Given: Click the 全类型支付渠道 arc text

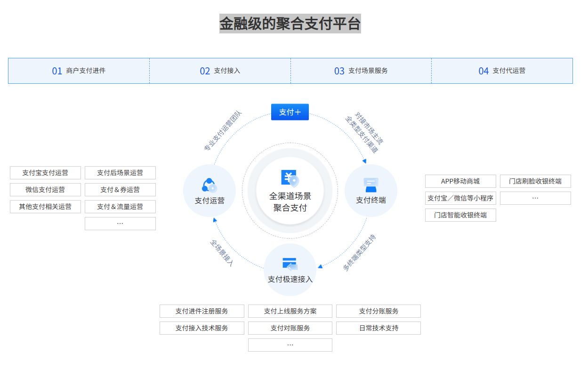Looking at the screenshot, I should [x=362, y=135].
